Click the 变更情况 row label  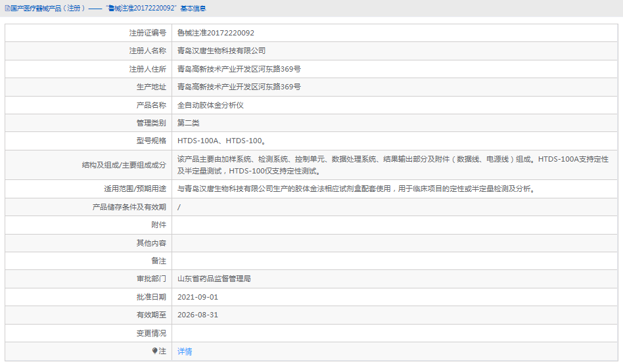pyautogui.click(x=151, y=333)
